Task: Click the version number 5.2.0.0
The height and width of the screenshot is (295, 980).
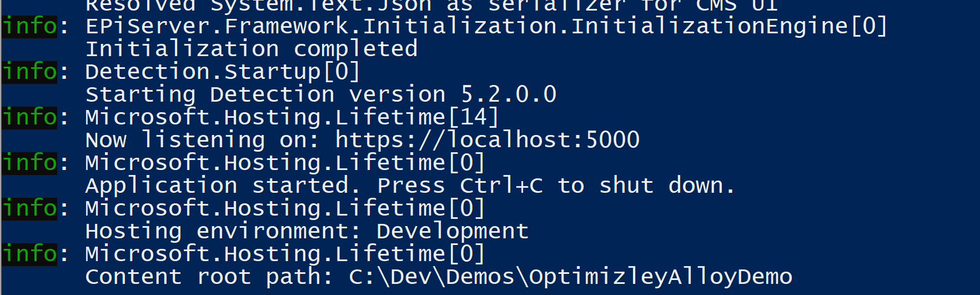Action: click(509, 94)
